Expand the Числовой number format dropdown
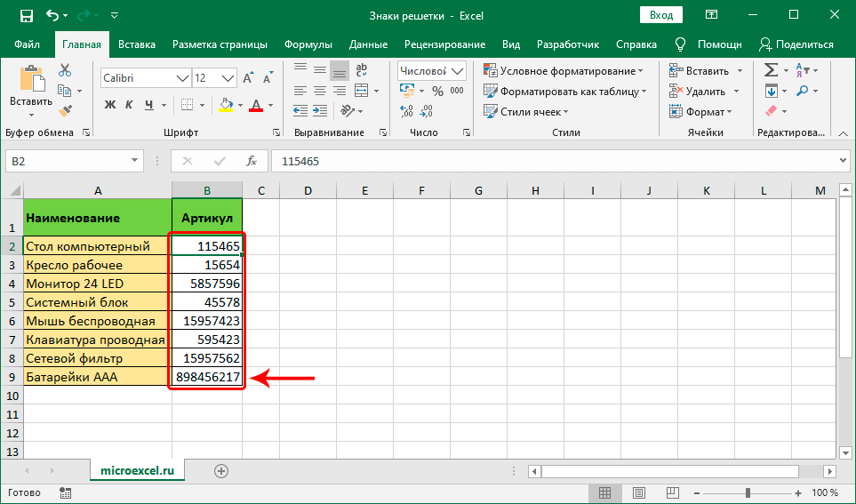The height and width of the screenshot is (504, 856). (459, 71)
